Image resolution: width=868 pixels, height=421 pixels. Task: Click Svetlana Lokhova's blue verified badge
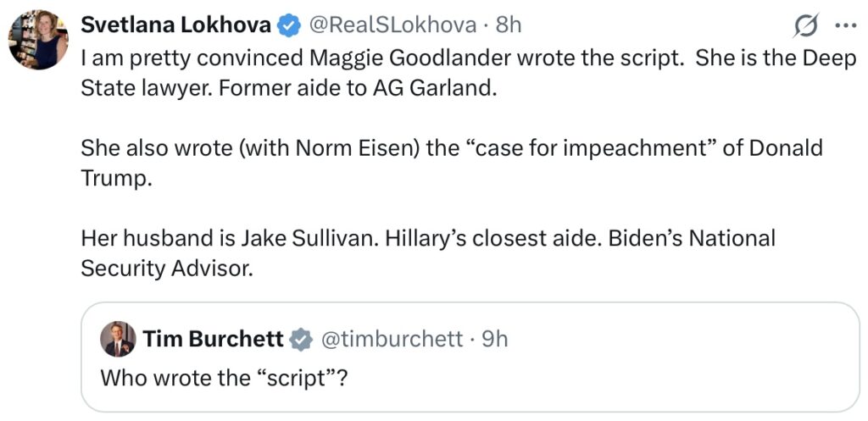click(289, 26)
